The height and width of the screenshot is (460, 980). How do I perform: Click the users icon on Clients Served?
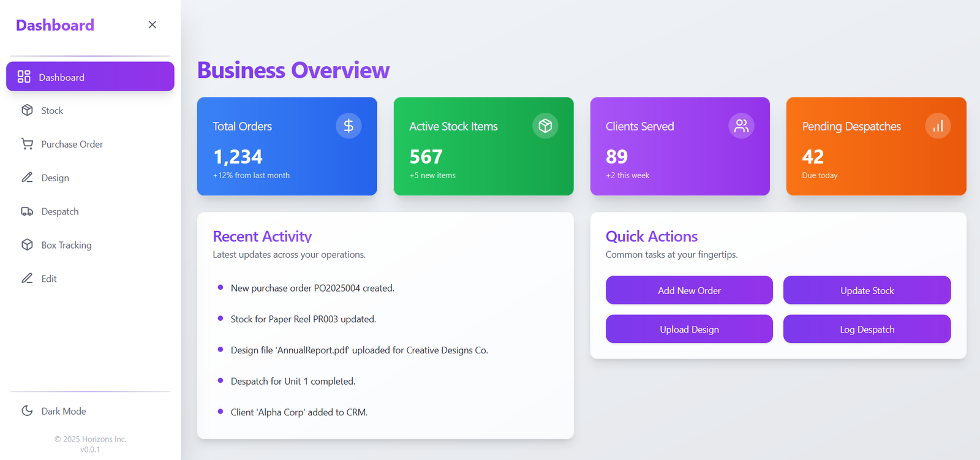(x=741, y=126)
